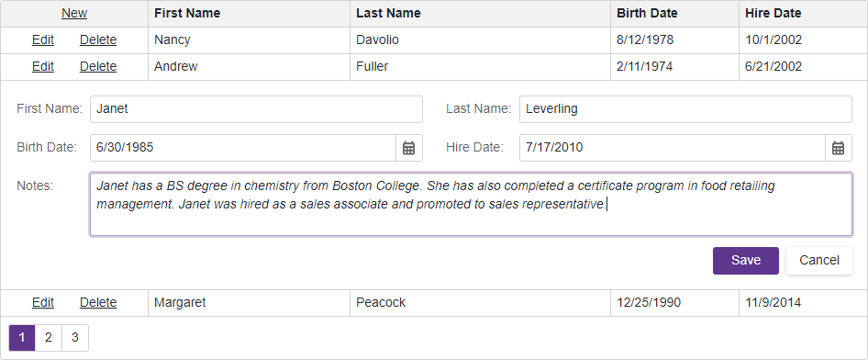Open the Hire Date calendar picker
868x360 pixels.
pos(838,148)
